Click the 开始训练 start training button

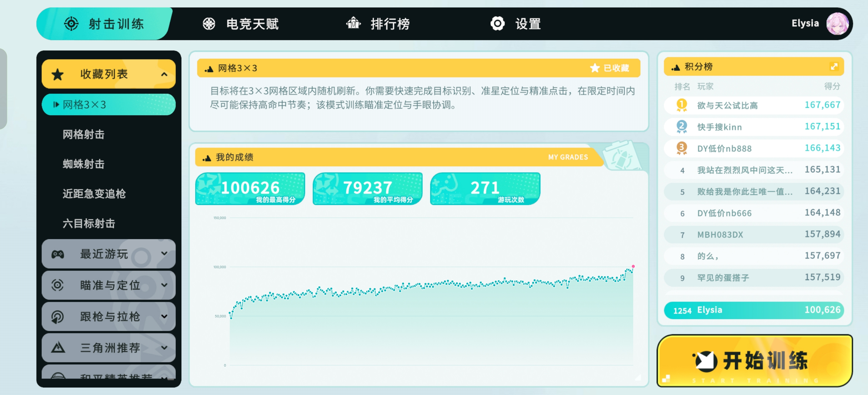click(755, 360)
